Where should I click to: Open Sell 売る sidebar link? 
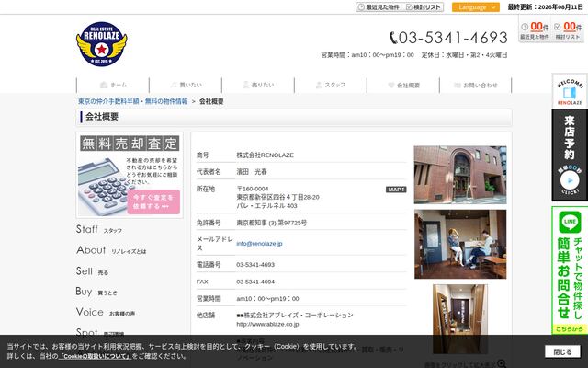click(92, 271)
